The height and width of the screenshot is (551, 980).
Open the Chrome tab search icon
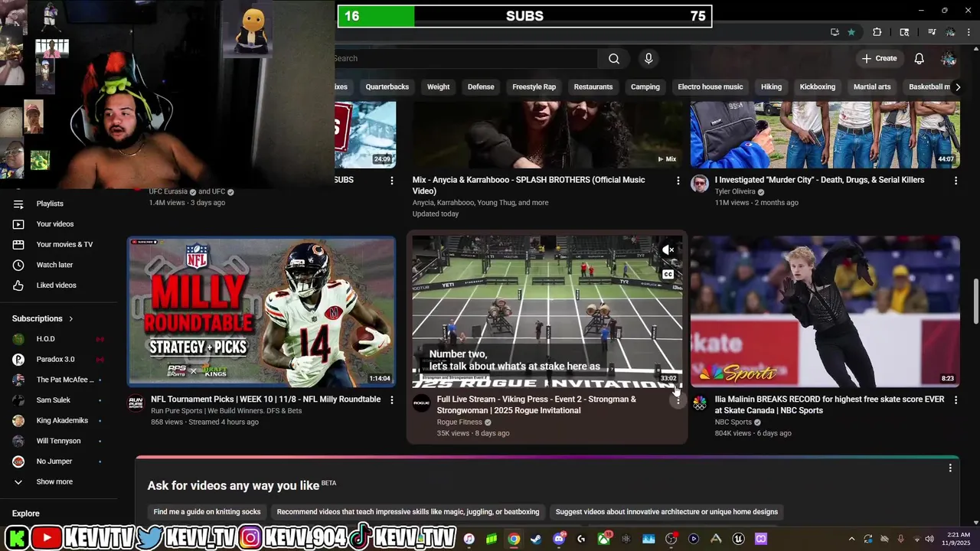pyautogui.click(x=904, y=32)
